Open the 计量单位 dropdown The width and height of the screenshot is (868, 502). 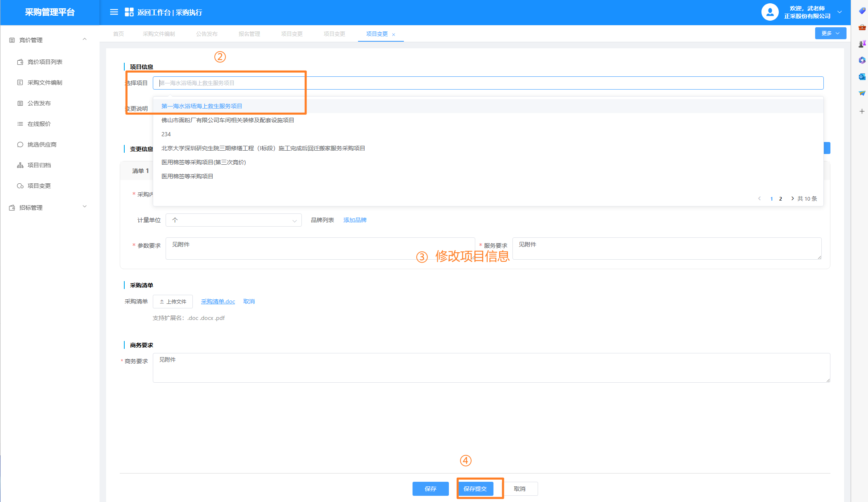(233, 220)
